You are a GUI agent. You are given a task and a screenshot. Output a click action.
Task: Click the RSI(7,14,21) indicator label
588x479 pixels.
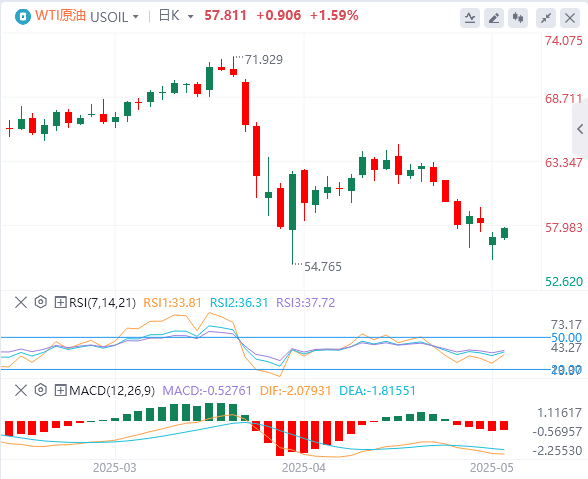tap(102, 302)
